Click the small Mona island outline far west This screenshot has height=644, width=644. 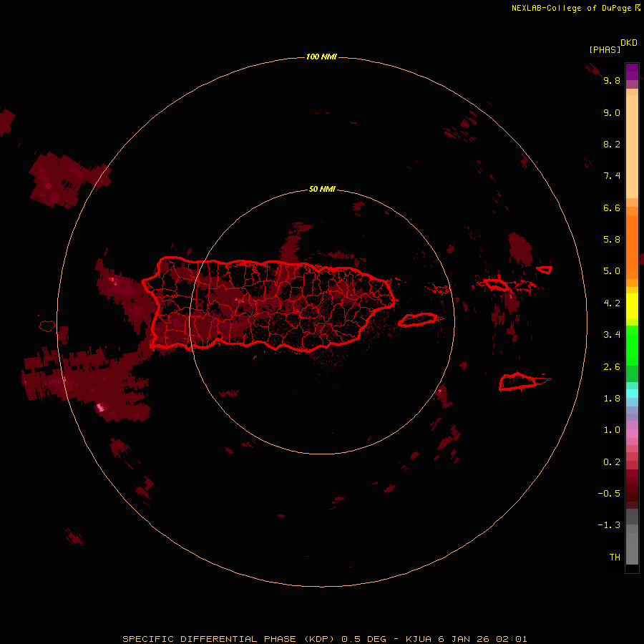click(47, 326)
